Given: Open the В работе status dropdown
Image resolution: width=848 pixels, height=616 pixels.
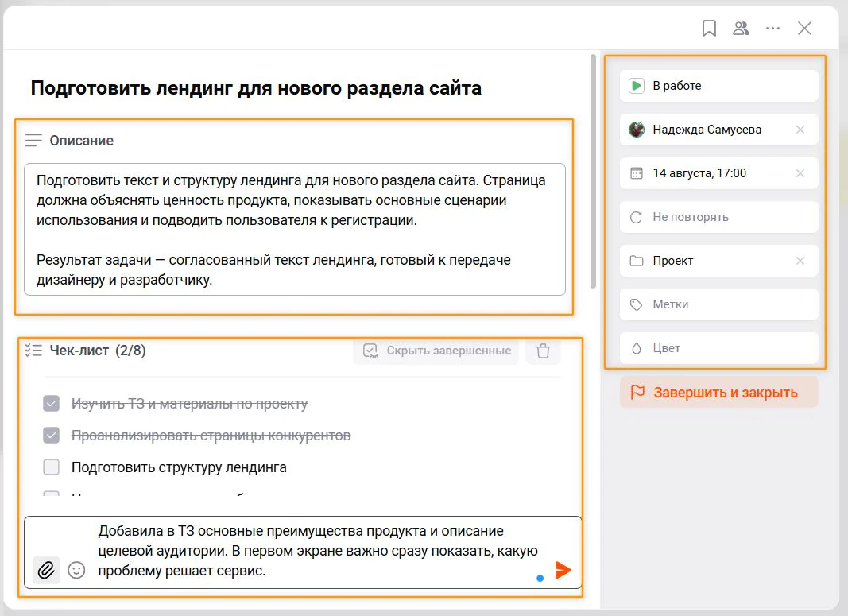Looking at the screenshot, I should [x=718, y=86].
